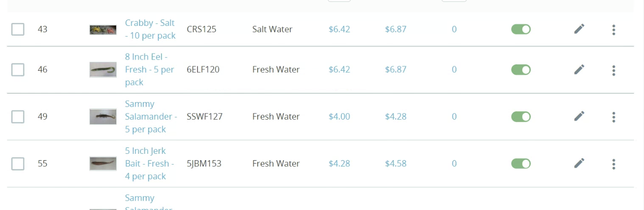The width and height of the screenshot is (644, 210).
Task: Click pencil icon for Sammy Salamander SSWF127
Action: [579, 116]
